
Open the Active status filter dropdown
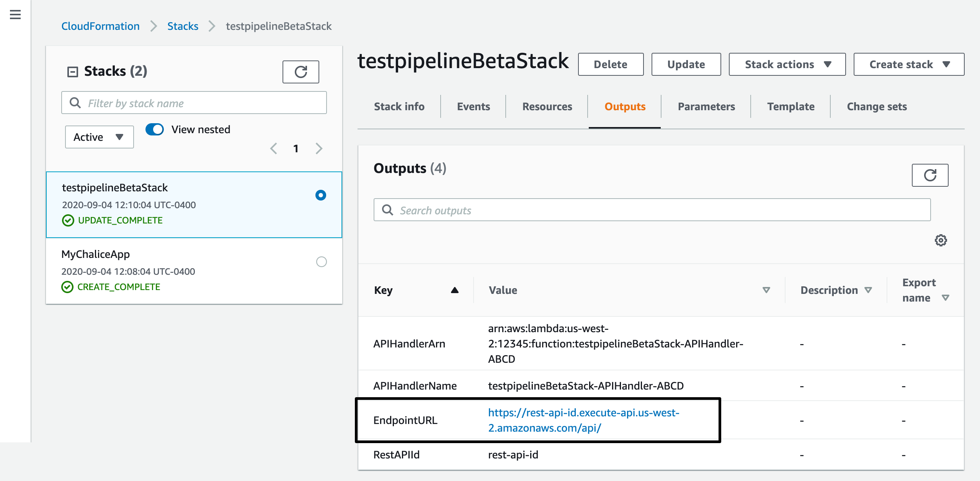coord(99,137)
